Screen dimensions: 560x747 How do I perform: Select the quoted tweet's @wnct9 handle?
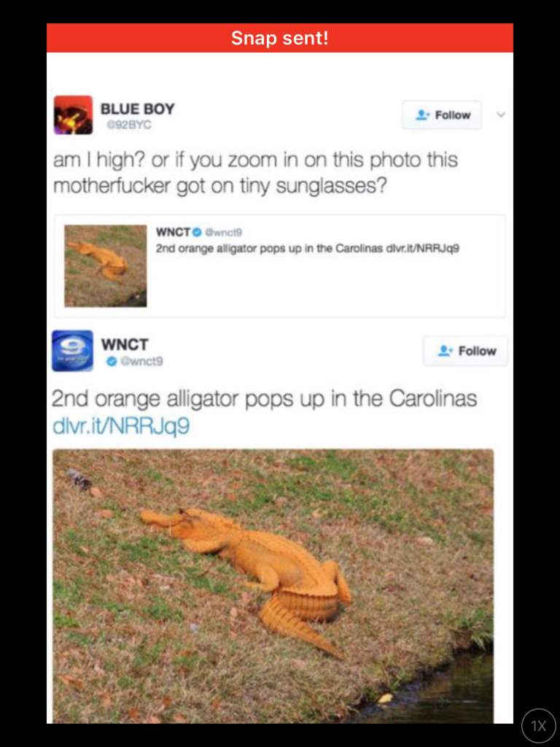[x=223, y=233]
